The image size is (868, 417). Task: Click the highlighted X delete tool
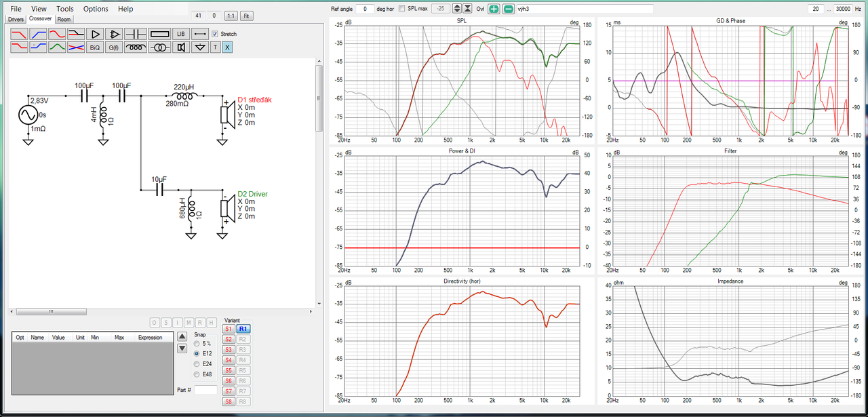227,47
